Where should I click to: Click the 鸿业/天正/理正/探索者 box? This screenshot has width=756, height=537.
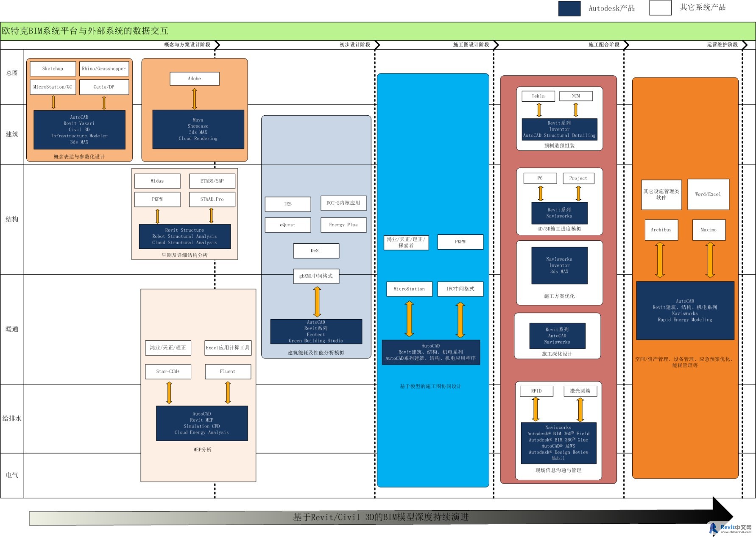[406, 242]
